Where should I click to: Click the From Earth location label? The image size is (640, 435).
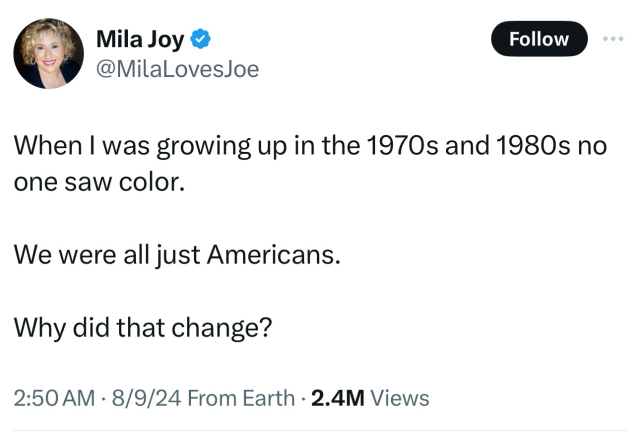click(240, 398)
